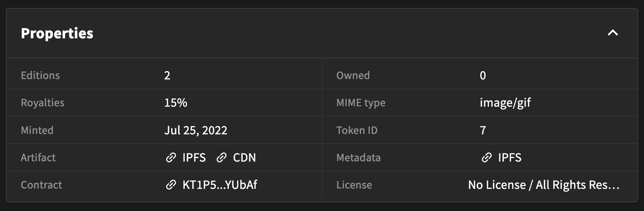Click the Contract link icon
This screenshot has height=211, width=644.
coord(171,185)
